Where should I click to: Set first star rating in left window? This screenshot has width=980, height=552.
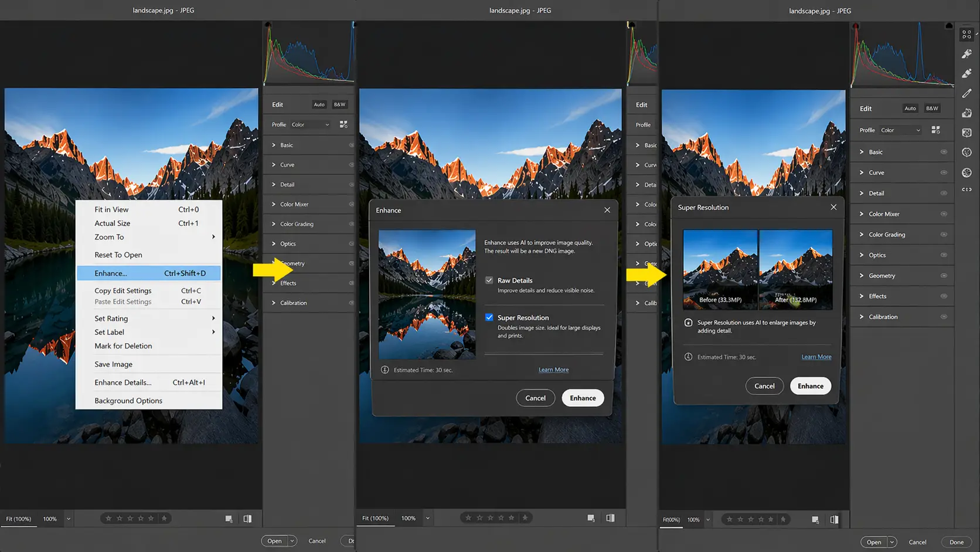[x=108, y=518]
